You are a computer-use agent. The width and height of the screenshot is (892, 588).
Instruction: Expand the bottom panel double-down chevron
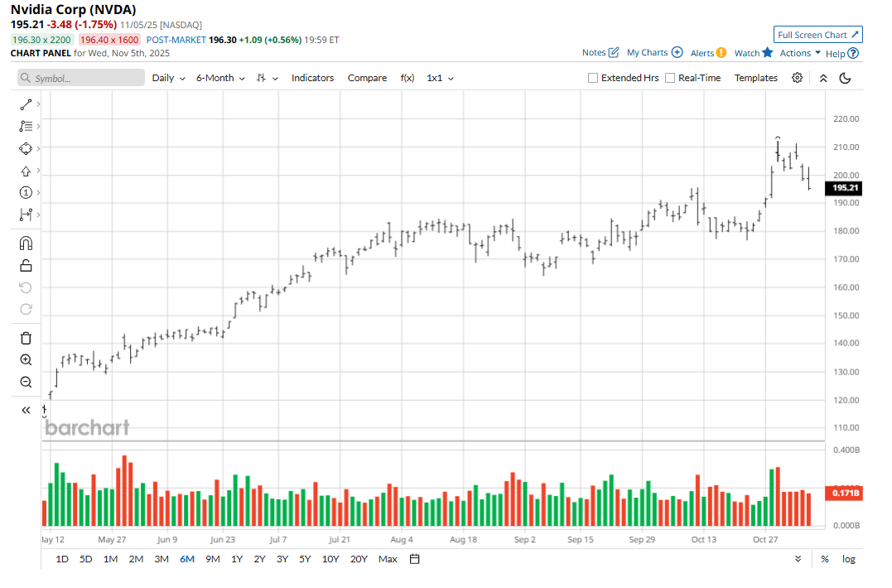tap(798, 559)
